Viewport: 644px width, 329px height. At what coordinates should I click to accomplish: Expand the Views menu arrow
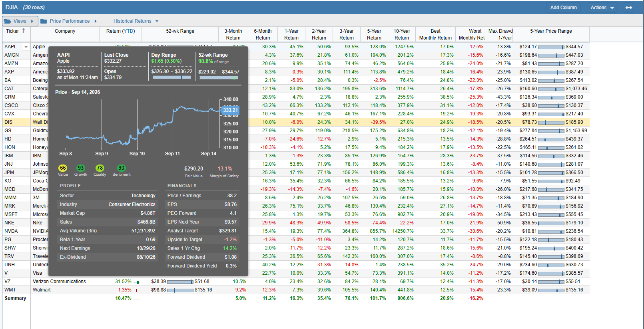coord(32,21)
